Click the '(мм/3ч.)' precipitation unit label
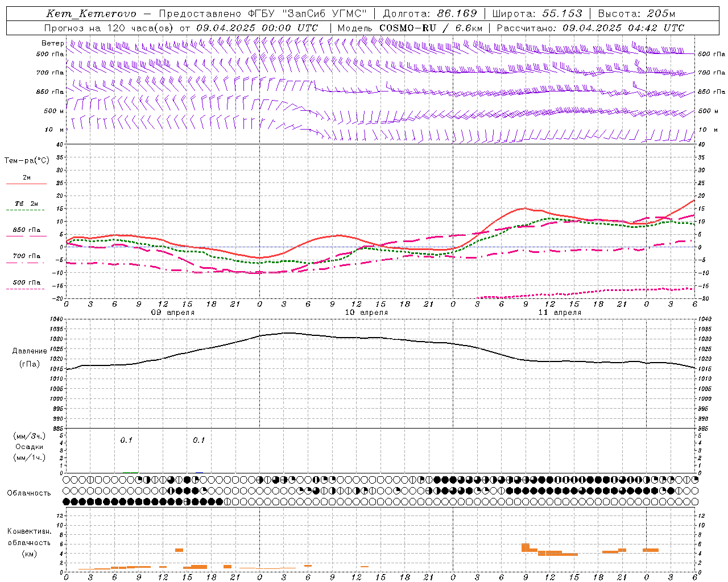Viewport: 728px width, 582px height. coord(30,436)
